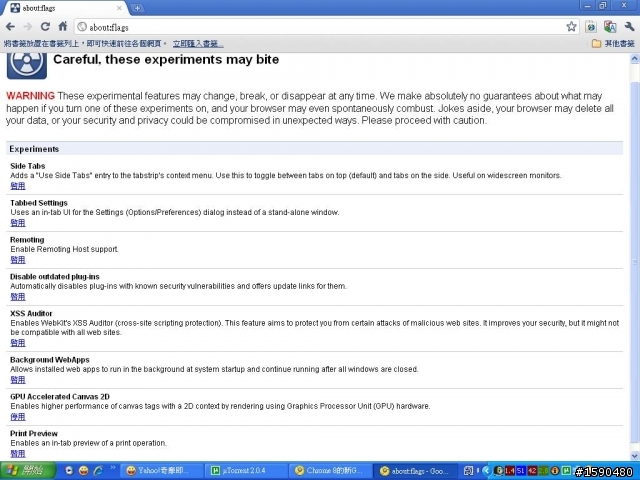The width and height of the screenshot is (640, 480).
Task: Enable the Background WebApps experiment
Action: click(18, 380)
